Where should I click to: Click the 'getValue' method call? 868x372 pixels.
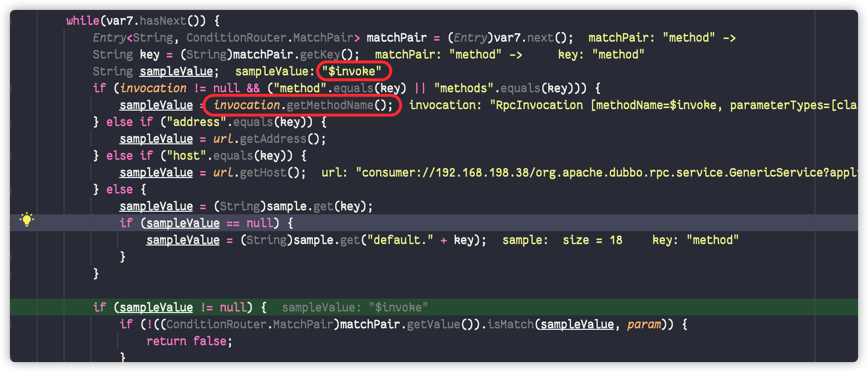tap(433, 324)
